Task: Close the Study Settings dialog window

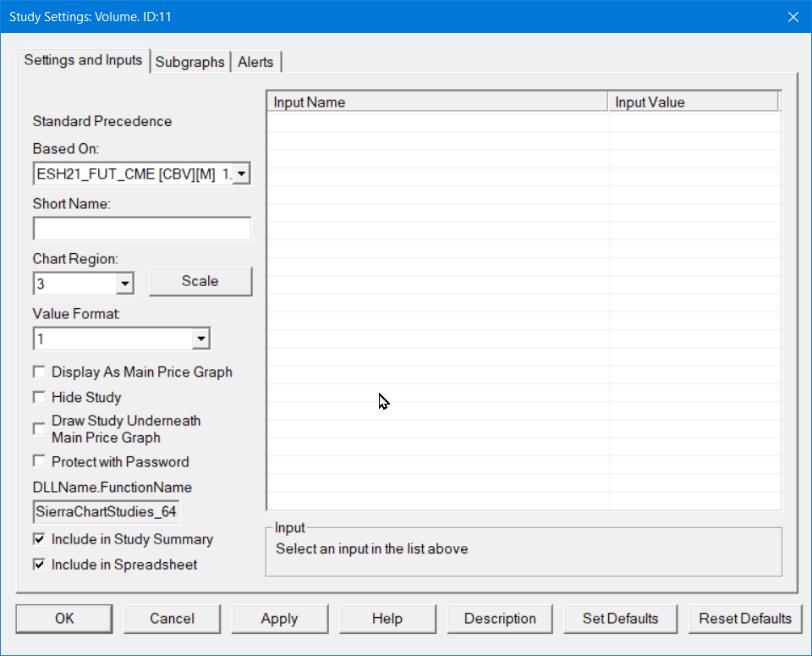Action: (x=793, y=17)
